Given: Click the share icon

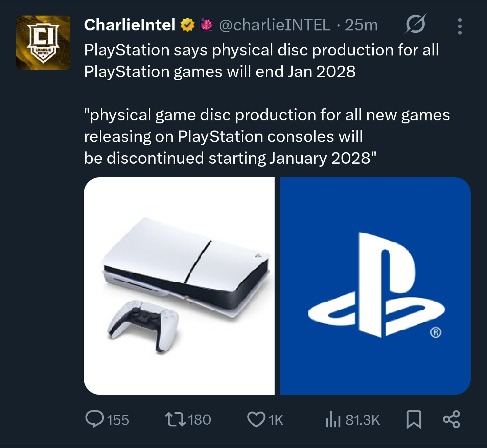Looking at the screenshot, I should click(451, 419).
